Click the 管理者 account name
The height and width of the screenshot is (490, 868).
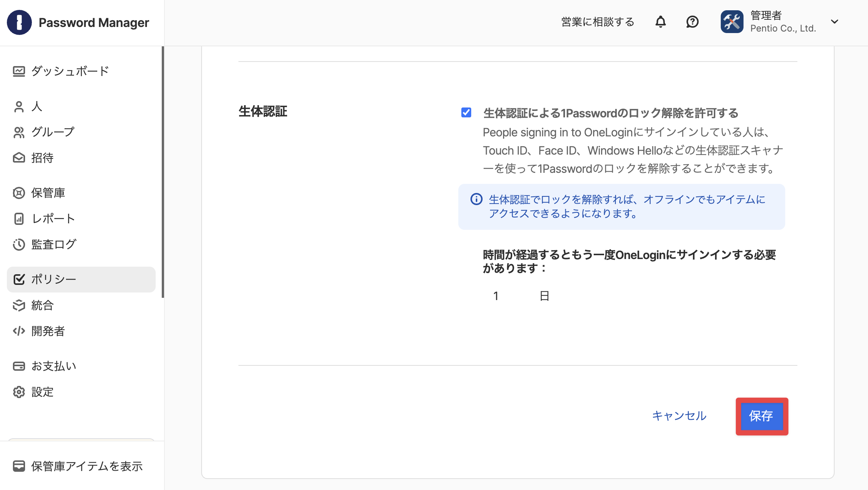[x=766, y=15]
